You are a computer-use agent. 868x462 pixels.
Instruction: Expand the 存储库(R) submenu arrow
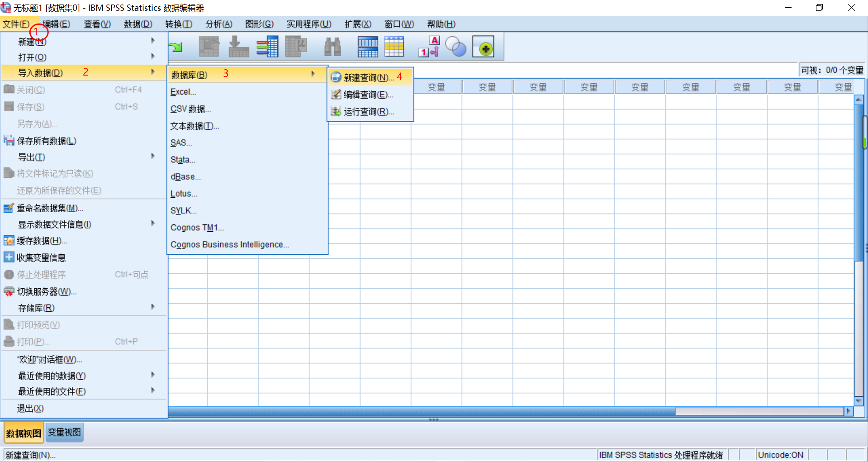pyautogui.click(x=153, y=307)
